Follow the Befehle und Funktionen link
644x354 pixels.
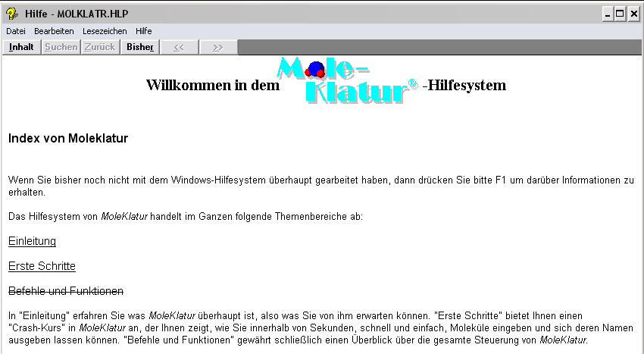click(x=66, y=291)
